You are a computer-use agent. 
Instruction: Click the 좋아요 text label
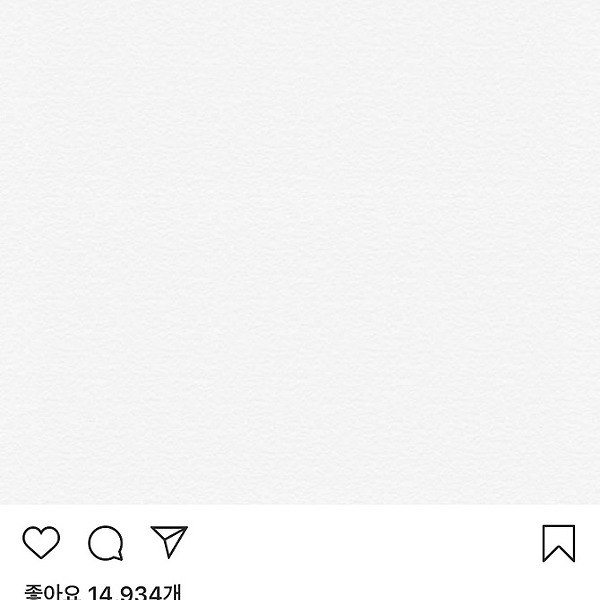coord(52,592)
